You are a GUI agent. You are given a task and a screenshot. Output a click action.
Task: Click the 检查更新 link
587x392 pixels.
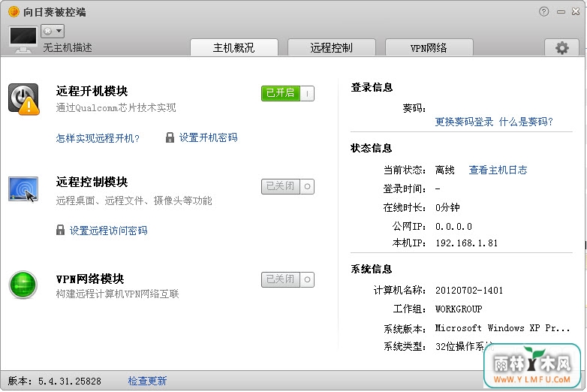[x=147, y=381]
